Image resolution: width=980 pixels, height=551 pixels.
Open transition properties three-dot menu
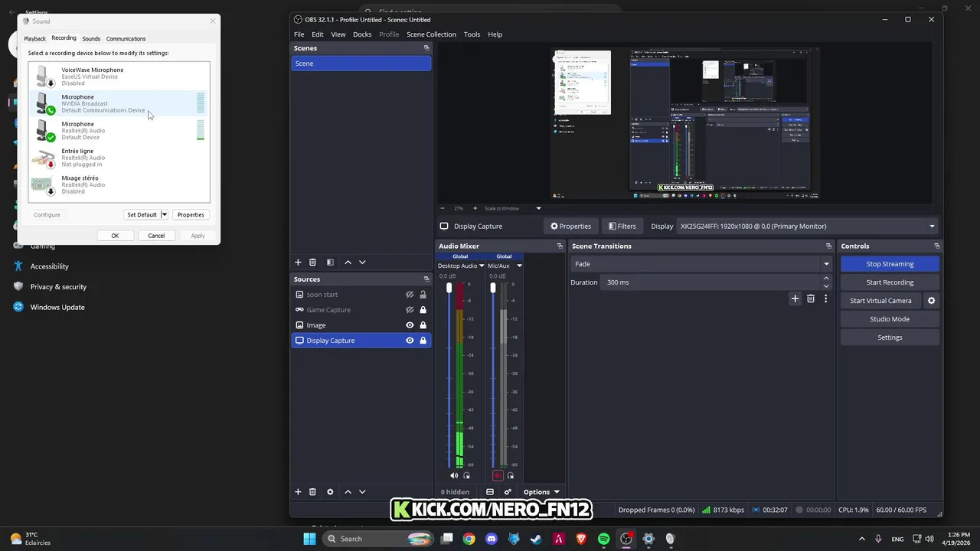tap(825, 299)
